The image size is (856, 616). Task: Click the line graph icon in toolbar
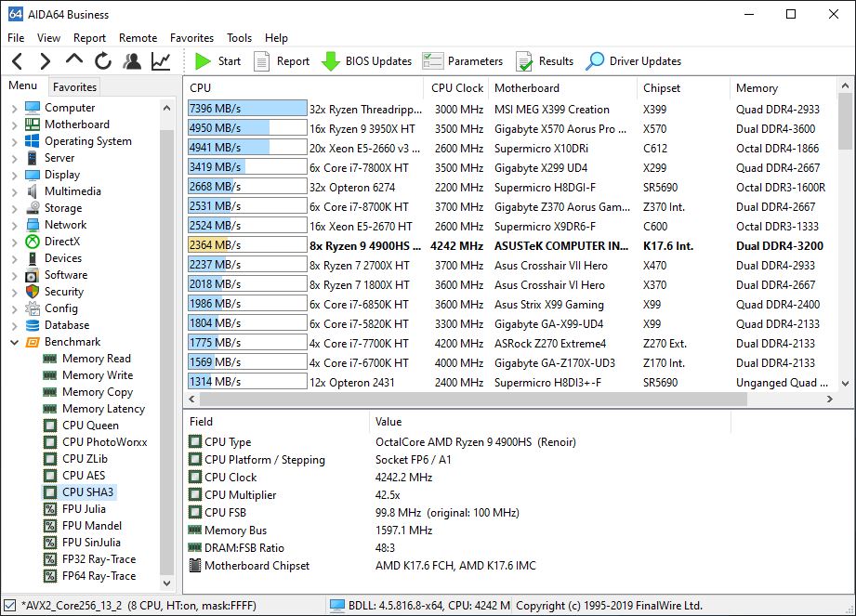coord(161,61)
